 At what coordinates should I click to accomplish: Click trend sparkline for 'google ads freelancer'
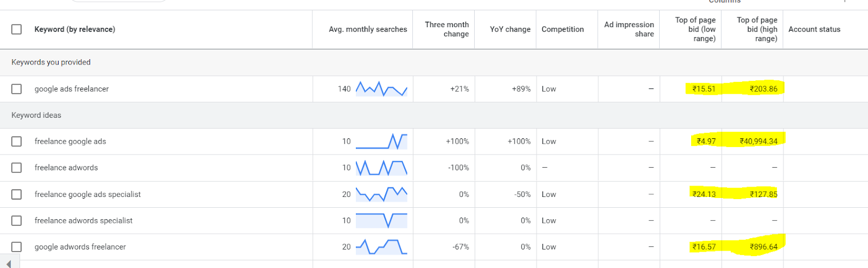[x=381, y=89]
